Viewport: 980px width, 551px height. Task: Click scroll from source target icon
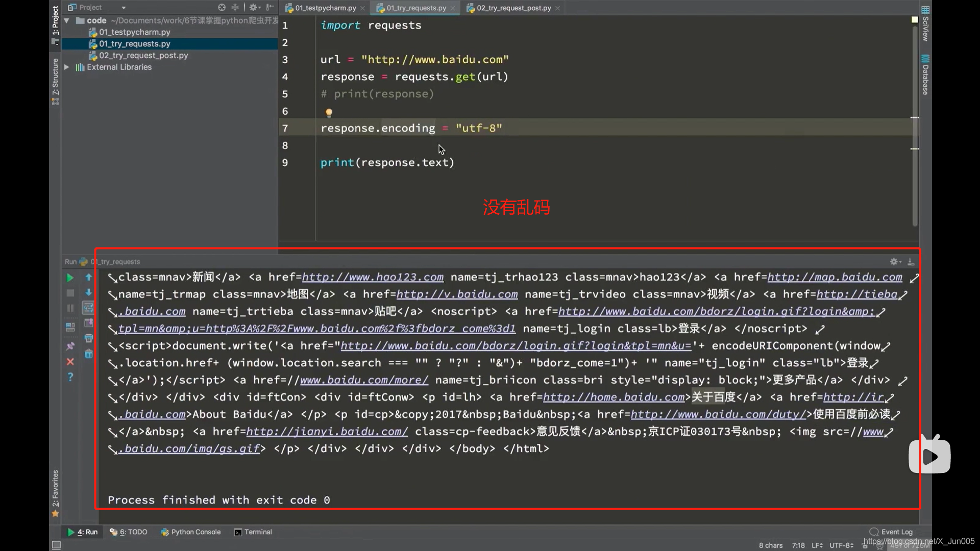222,7
